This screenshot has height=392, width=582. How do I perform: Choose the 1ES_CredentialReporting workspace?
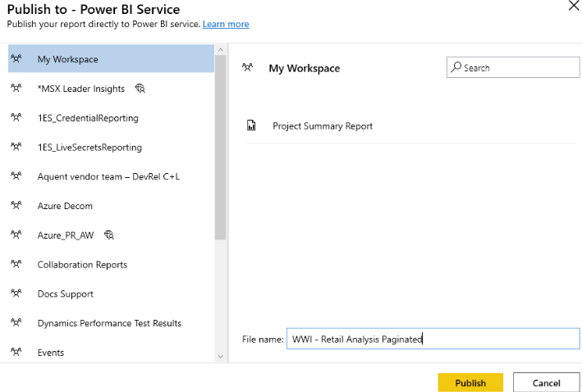pyautogui.click(x=111, y=117)
